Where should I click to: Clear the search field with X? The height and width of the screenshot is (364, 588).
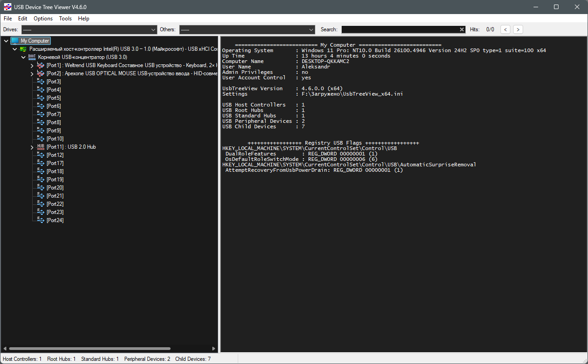pyautogui.click(x=462, y=29)
